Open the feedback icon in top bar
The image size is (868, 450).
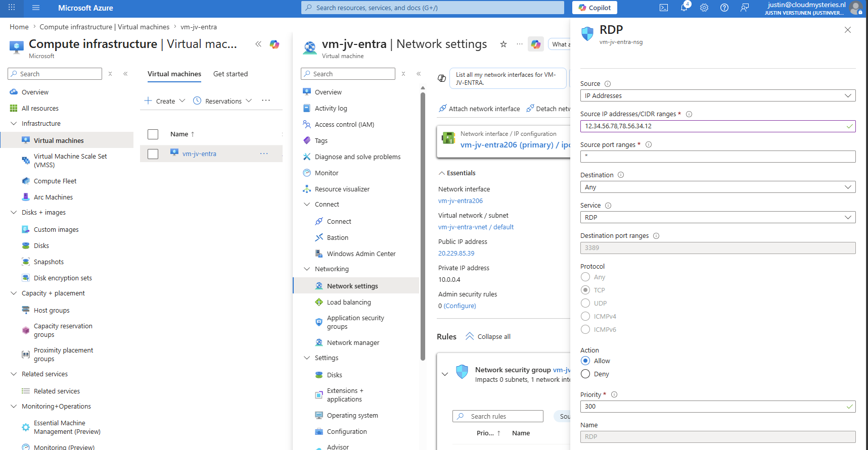click(x=745, y=8)
